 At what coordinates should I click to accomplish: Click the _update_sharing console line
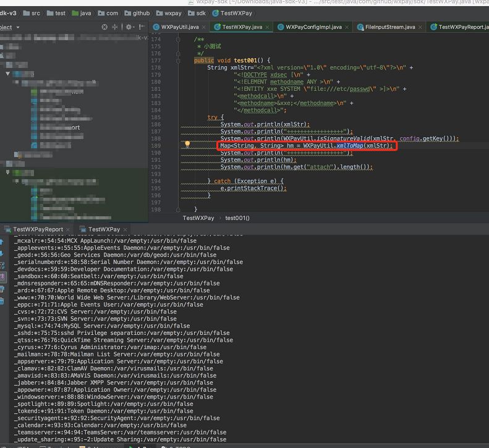tap(121, 439)
